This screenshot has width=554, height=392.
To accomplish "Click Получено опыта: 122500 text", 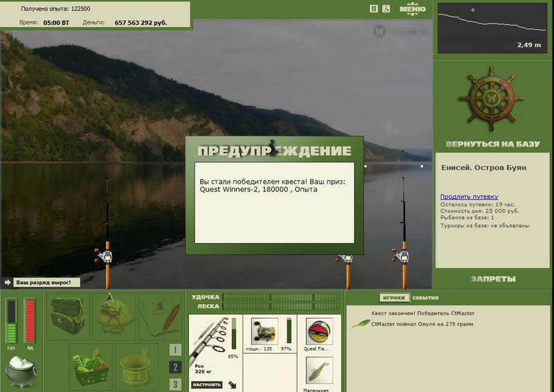I will pos(55,9).
